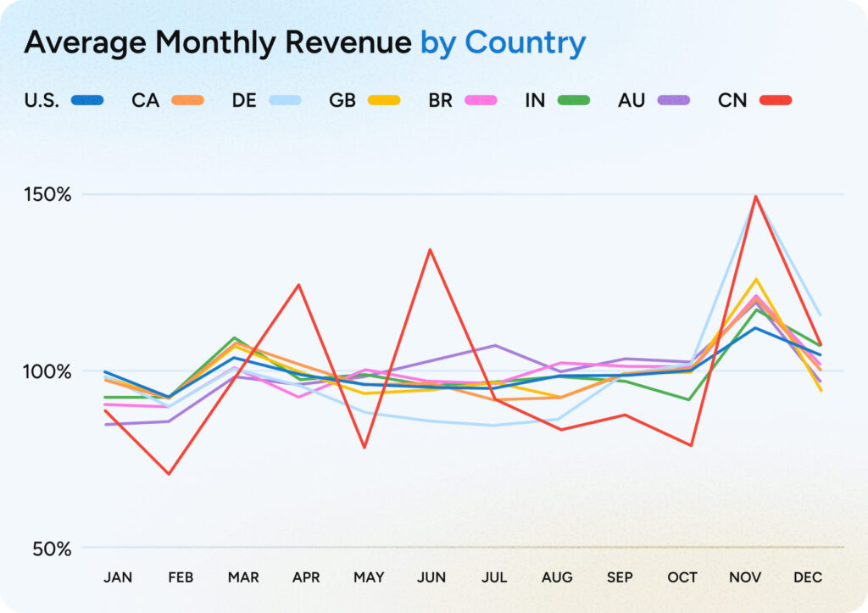Click the light blue DE legend swatch
Viewport: 868px width, 613px height.
coord(285,100)
